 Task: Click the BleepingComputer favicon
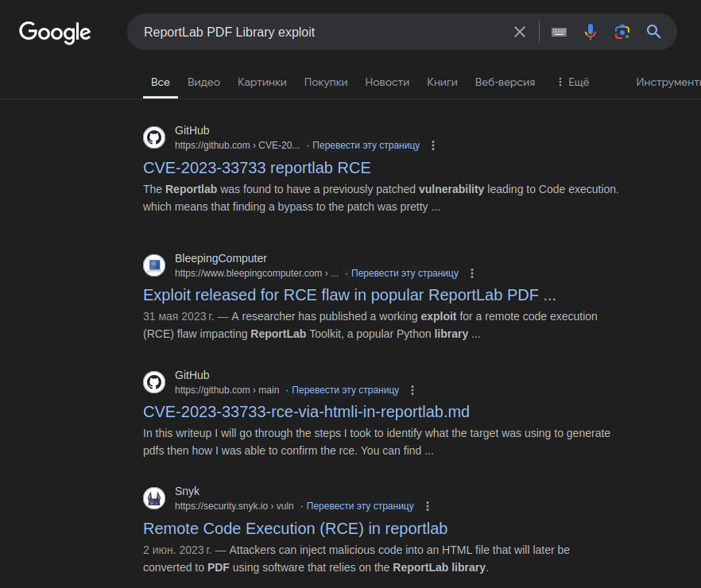click(x=154, y=265)
